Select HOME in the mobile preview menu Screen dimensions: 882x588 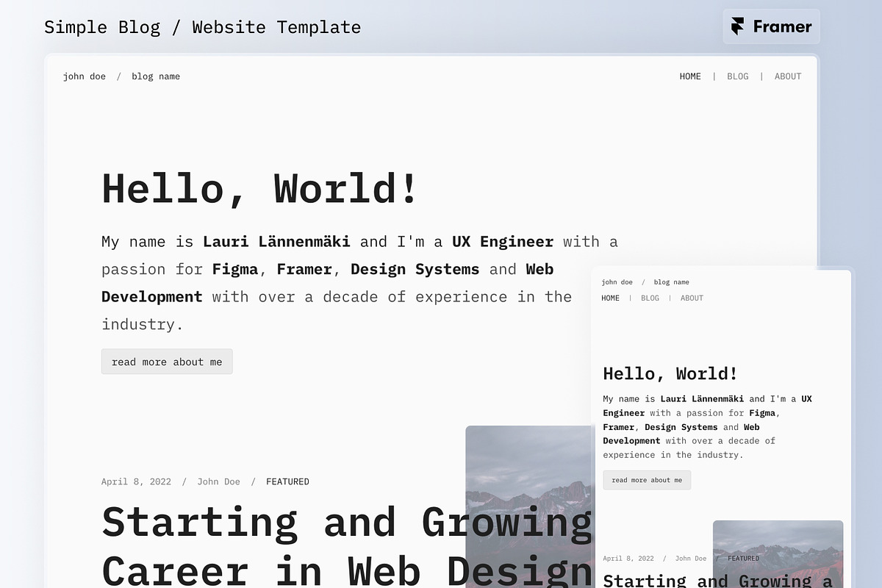(x=610, y=298)
